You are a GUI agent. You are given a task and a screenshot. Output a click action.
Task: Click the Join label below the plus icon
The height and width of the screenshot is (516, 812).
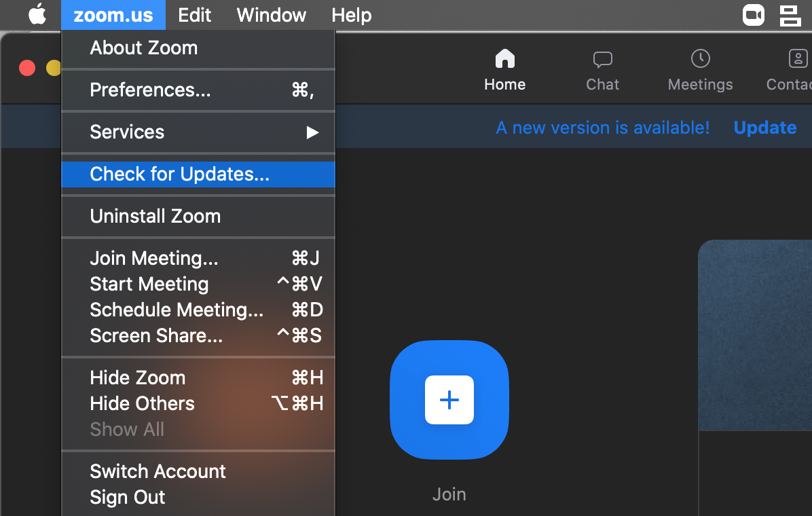[449, 494]
